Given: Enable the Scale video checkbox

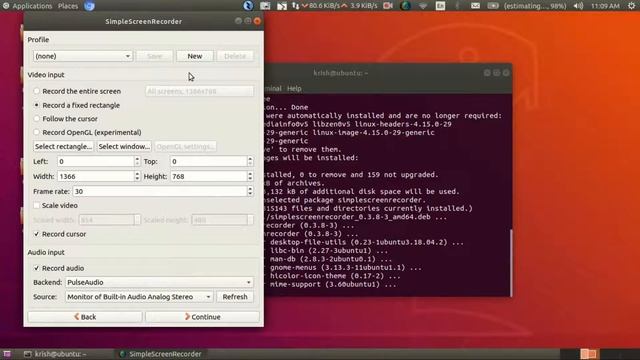Looking at the screenshot, I should click(x=37, y=205).
